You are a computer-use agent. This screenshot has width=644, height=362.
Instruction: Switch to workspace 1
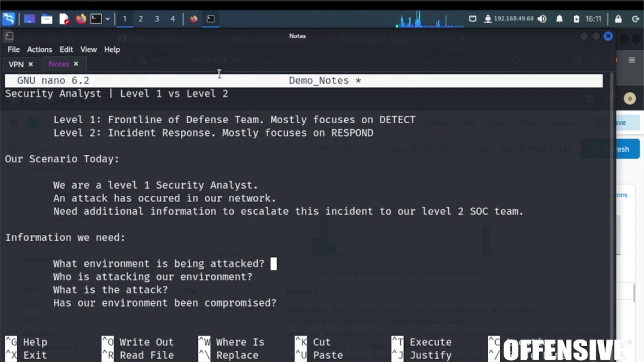click(124, 19)
